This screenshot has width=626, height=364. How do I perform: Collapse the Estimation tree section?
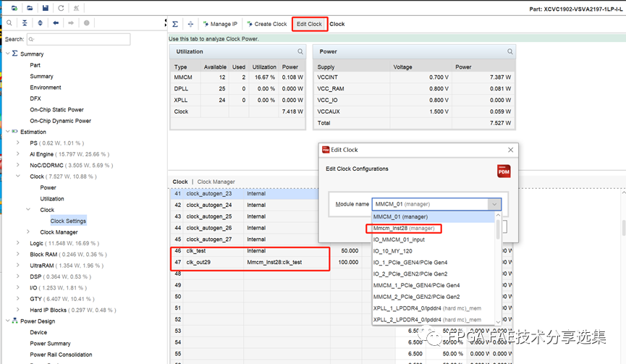tap(8, 132)
